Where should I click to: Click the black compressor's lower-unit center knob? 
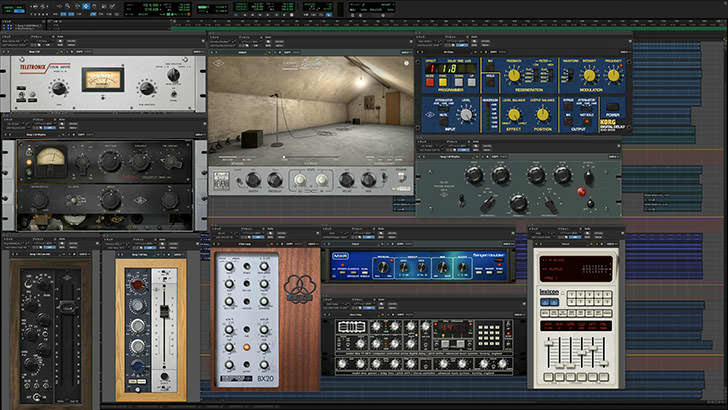[x=110, y=200]
